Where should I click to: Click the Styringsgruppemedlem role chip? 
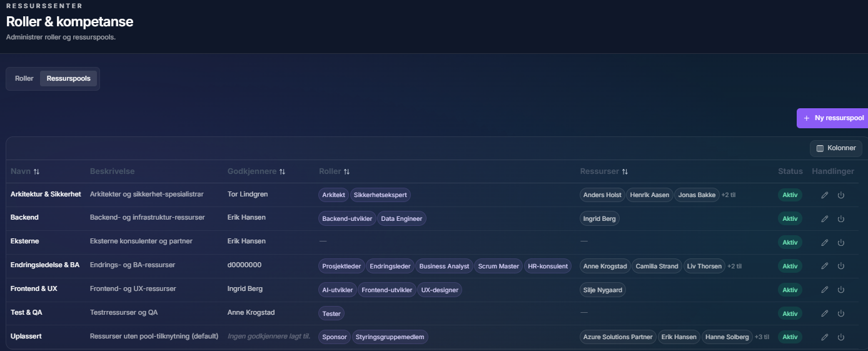[390, 337]
